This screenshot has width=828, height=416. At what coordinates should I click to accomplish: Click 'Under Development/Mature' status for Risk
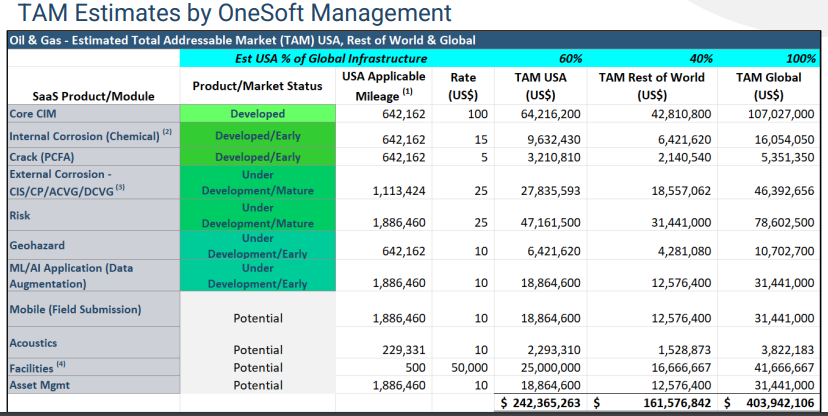tap(258, 215)
